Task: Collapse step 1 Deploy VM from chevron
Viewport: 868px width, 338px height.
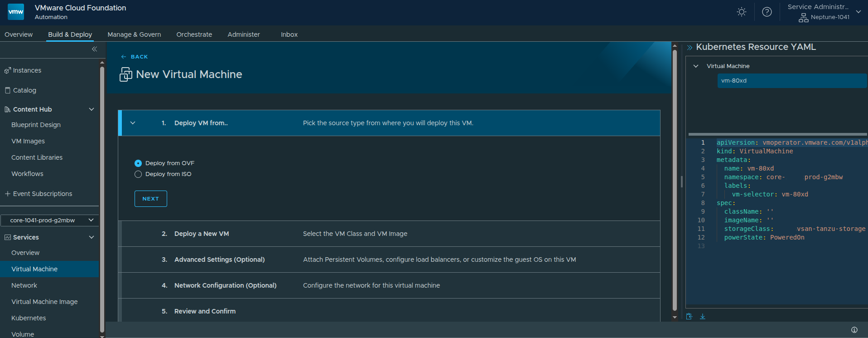Action: coord(133,123)
